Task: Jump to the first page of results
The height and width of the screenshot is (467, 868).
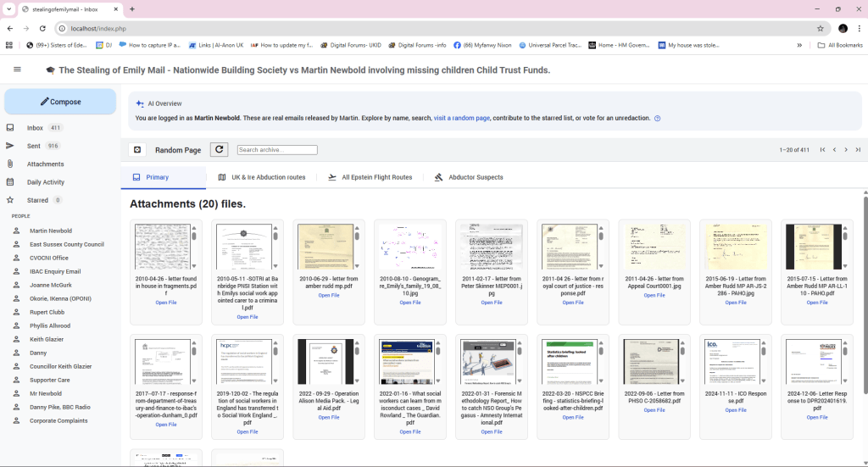Action: click(822, 150)
